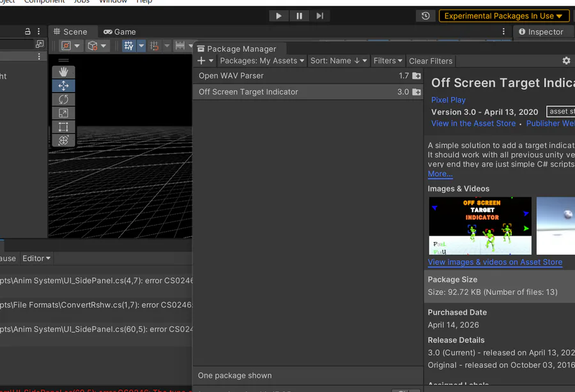Toggle grid snapping icon

pos(155,46)
